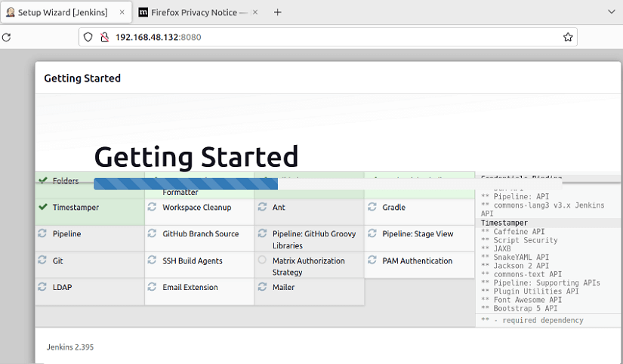
Task: Click the sync icon beside Mailer
Action: 262,286
